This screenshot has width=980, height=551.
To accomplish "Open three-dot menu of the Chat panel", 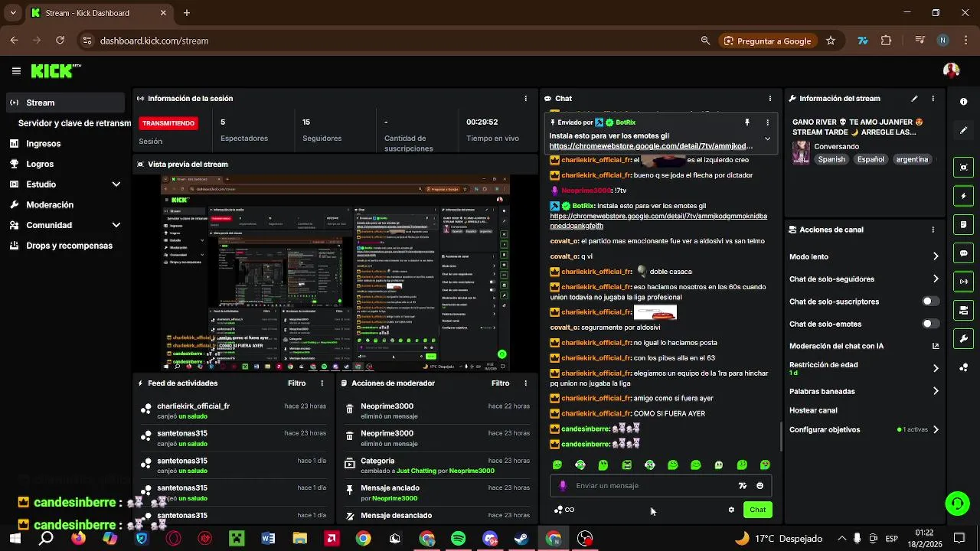I will pos(769,99).
